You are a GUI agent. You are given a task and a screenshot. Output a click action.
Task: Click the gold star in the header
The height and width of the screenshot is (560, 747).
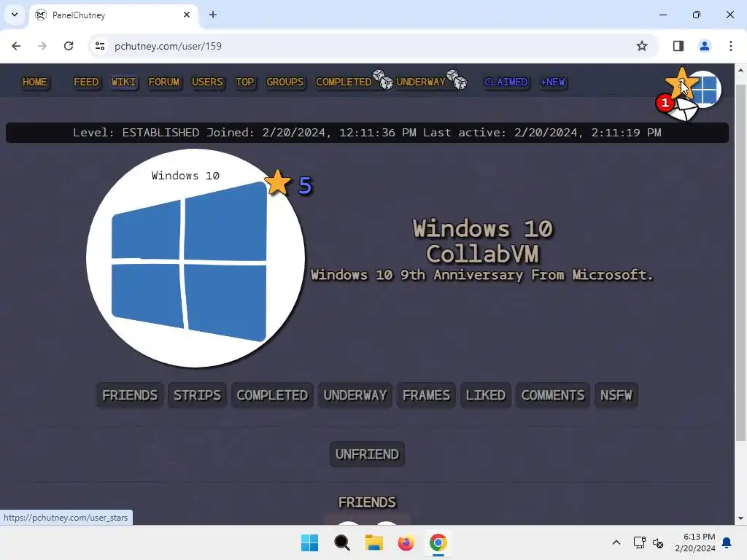681,83
